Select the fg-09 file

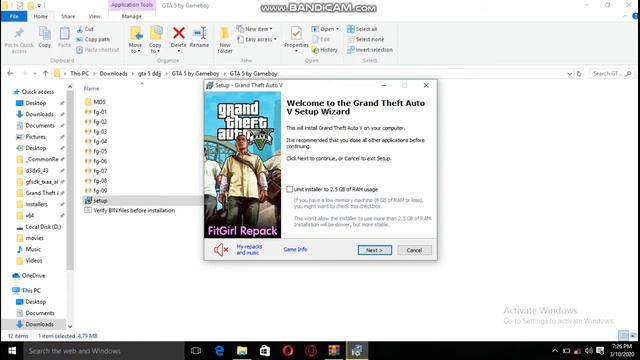pos(100,191)
